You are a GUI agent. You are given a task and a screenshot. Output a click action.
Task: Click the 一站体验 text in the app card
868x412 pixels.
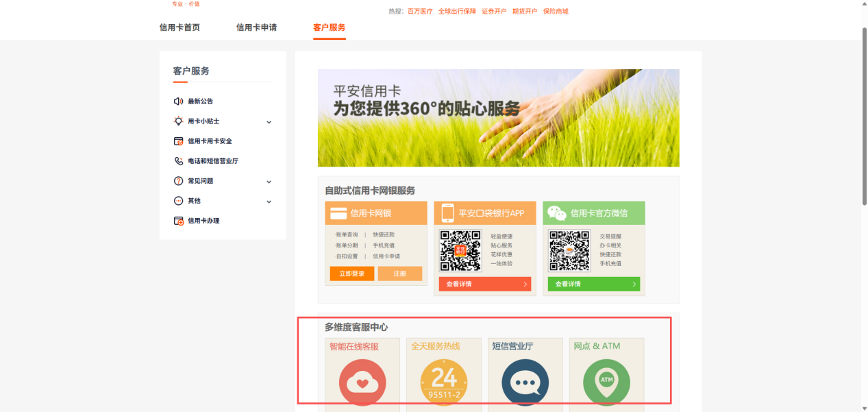(x=501, y=263)
